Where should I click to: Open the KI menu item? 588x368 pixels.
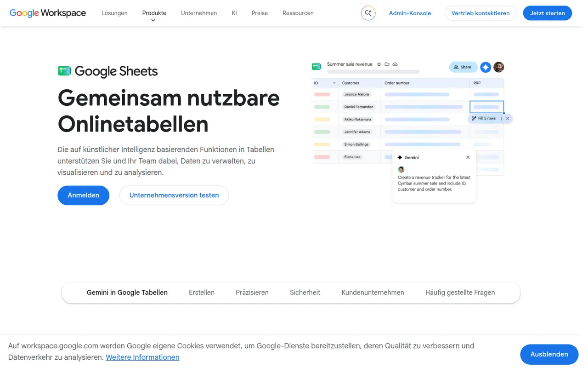(234, 13)
